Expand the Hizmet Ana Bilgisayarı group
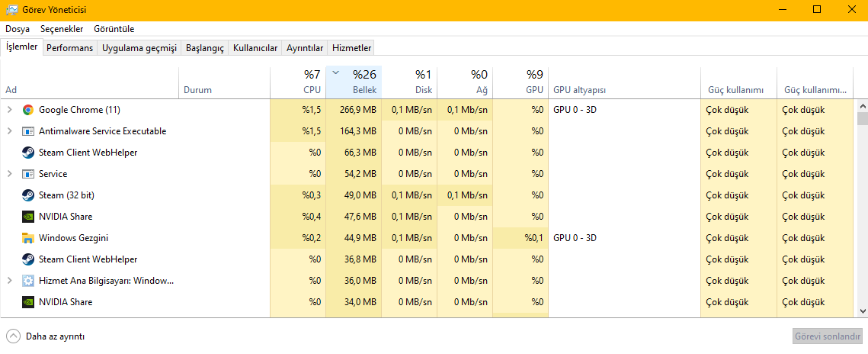Screen dimensions: 868x354 coord(9,281)
